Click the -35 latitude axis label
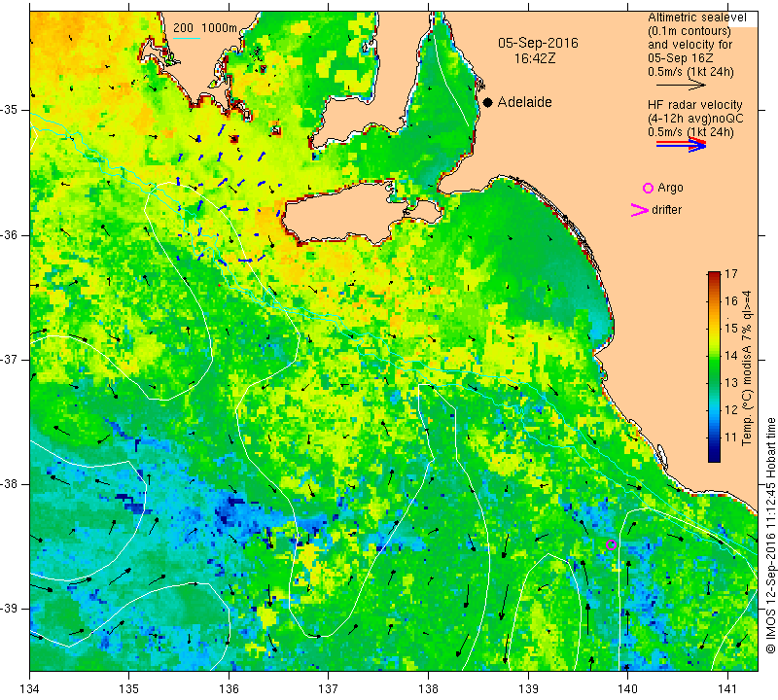778x700 pixels. coord(10,110)
